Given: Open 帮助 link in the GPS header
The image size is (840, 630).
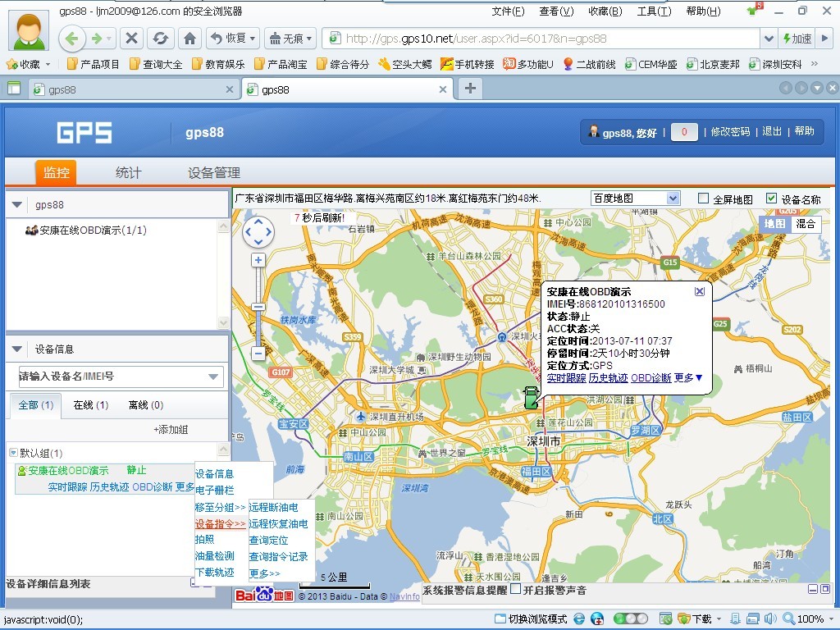Looking at the screenshot, I should [x=804, y=132].
